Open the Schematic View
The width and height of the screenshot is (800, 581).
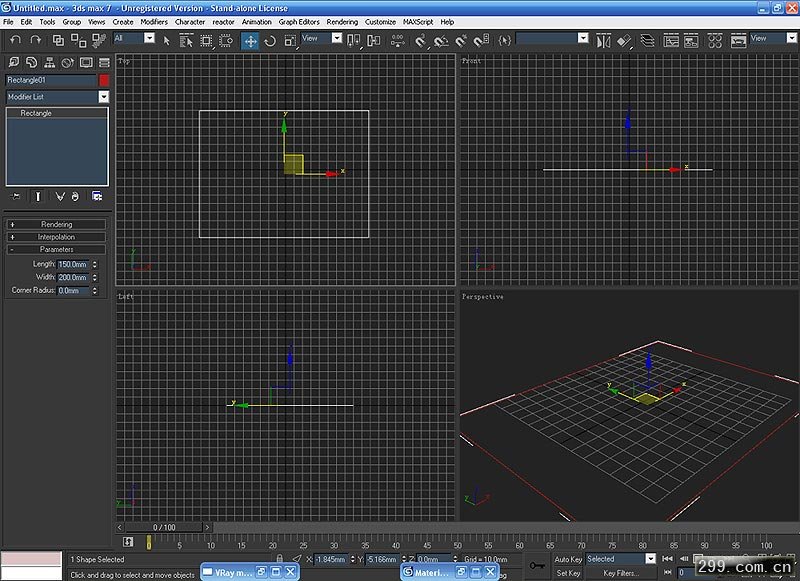tap(691, 41)
